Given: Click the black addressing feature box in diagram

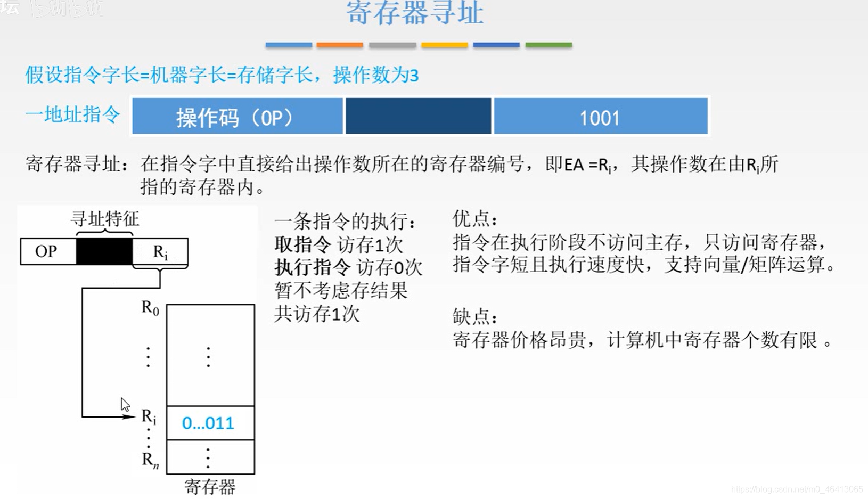Looking at the screenshot, I should point(104,251).
